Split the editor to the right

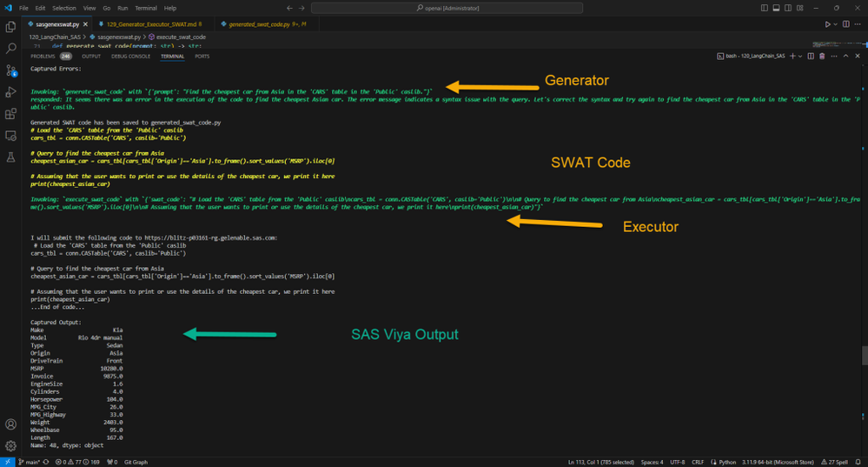(846, 24)
